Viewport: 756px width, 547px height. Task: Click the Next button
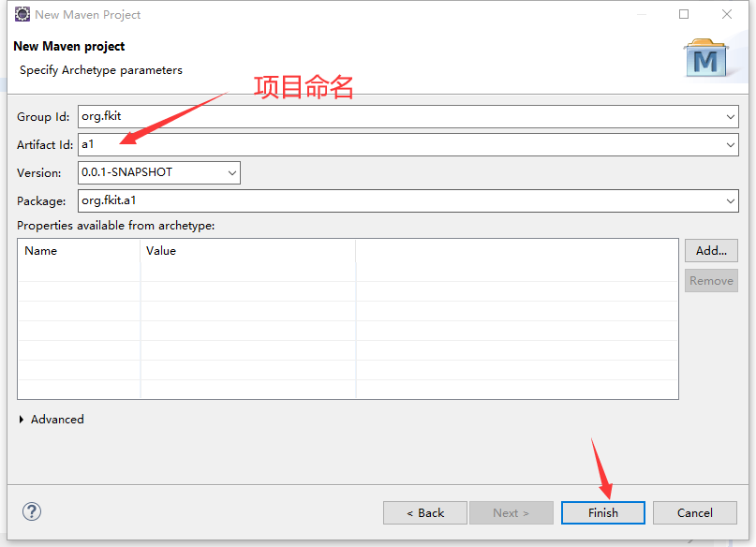(511, 512)
